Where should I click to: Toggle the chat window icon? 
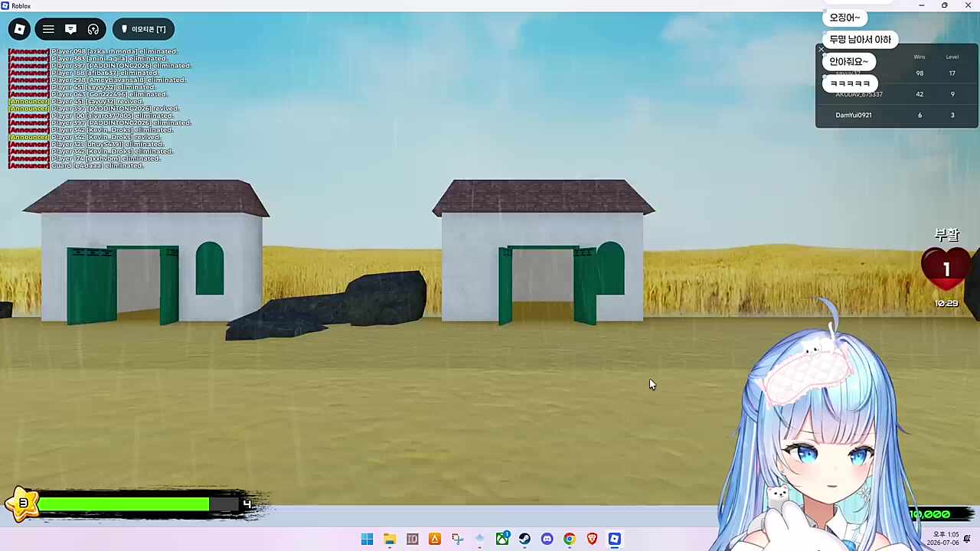tap(70, 29)
